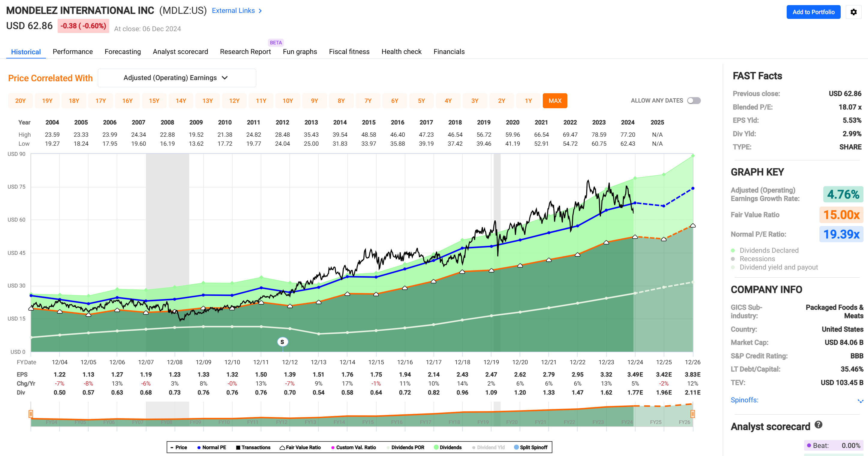Click the Custom Val. Ratio legend icon
This screenshot has width=868, height=456.
[x=333, y=447]
